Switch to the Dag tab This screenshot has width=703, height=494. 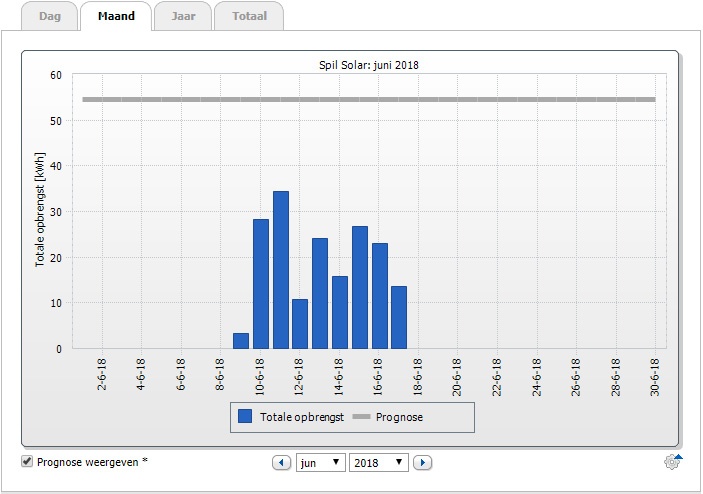(50, 16)
